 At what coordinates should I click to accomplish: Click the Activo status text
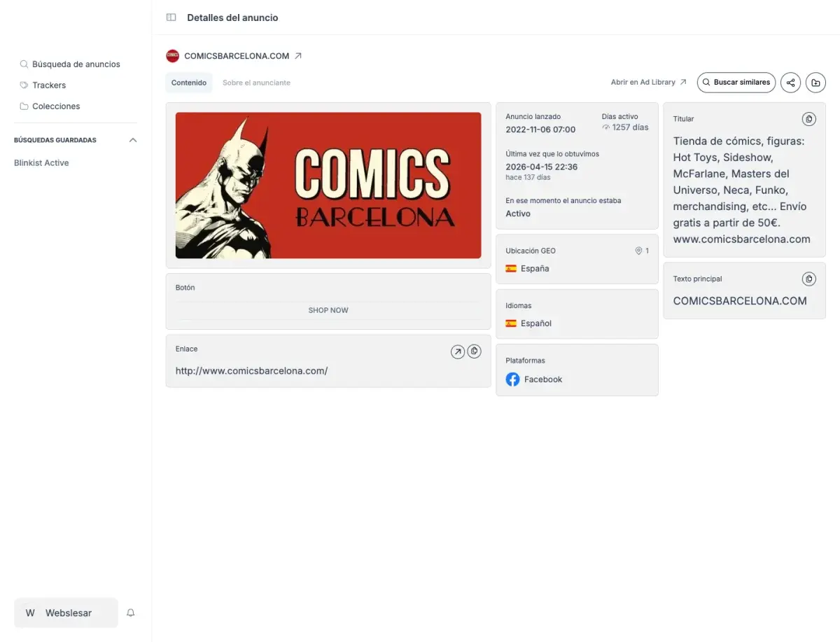click(518, 214)
